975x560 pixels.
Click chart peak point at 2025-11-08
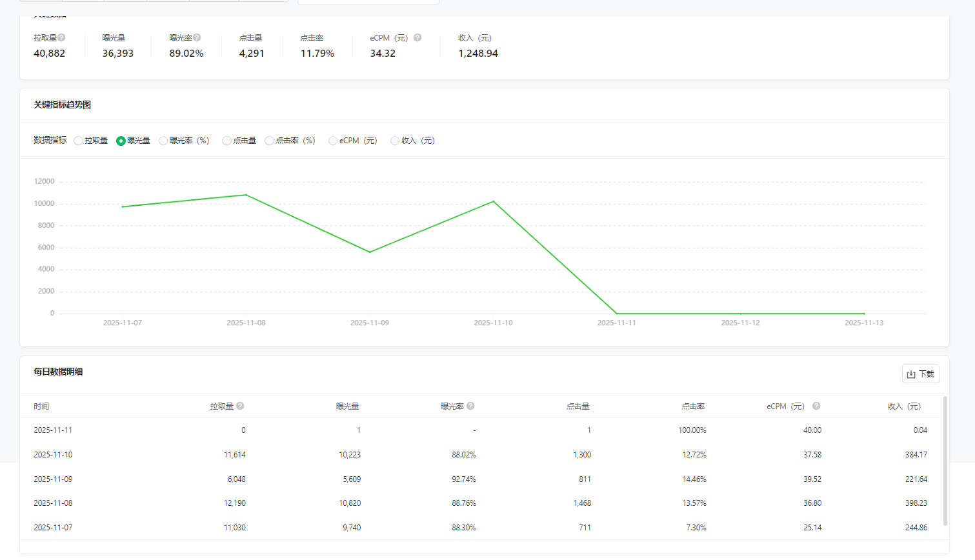tap(246, 195)
